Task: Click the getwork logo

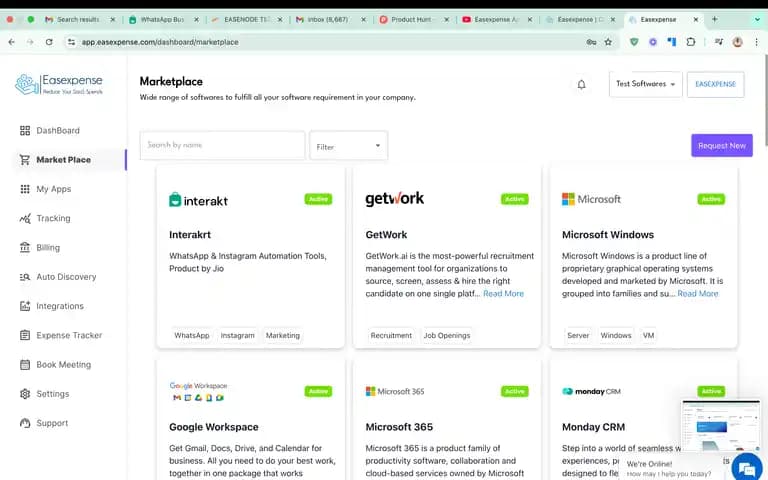Action: (x=395, y=199)
